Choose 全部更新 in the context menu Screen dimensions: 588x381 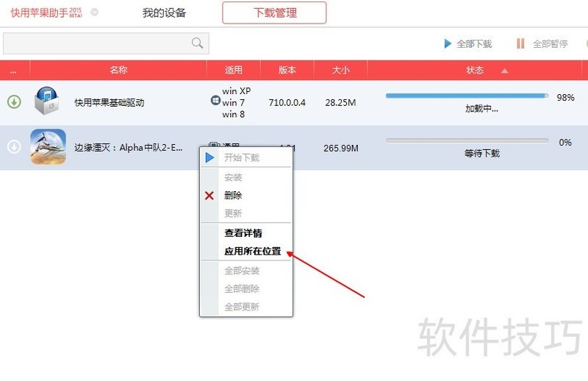pos(242,307)
